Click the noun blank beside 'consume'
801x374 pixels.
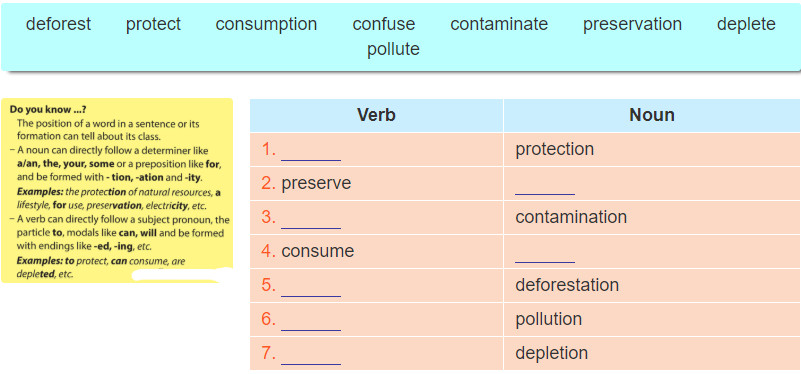(x=545, y=253)
